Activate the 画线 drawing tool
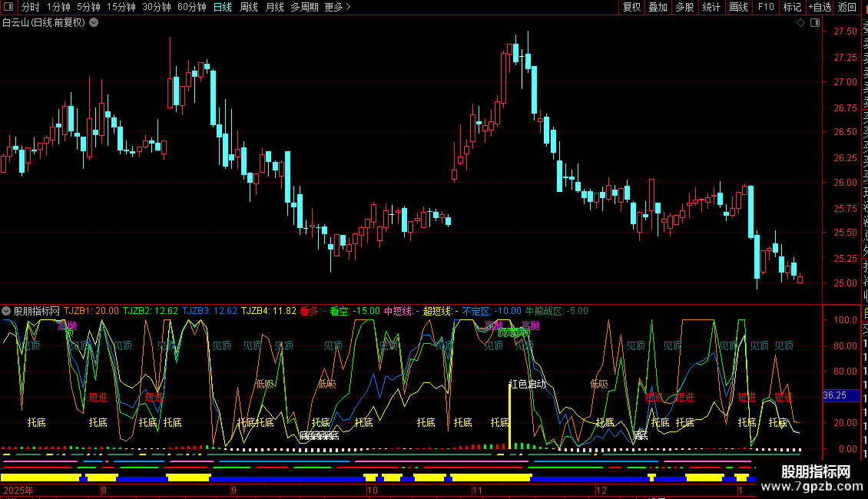The height and width of the screenshot is (499, 868). tap(738, 7)
